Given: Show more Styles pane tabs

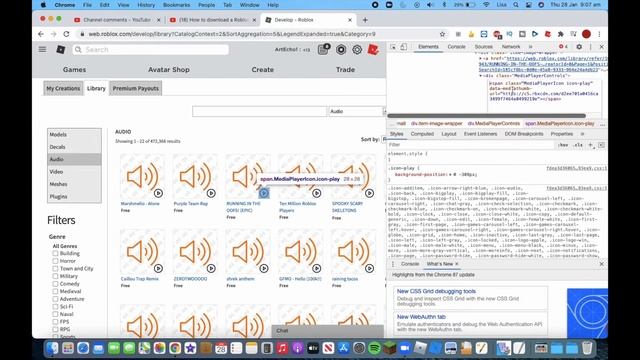Looking at the screenshot, I should click(x=582, y=134).
